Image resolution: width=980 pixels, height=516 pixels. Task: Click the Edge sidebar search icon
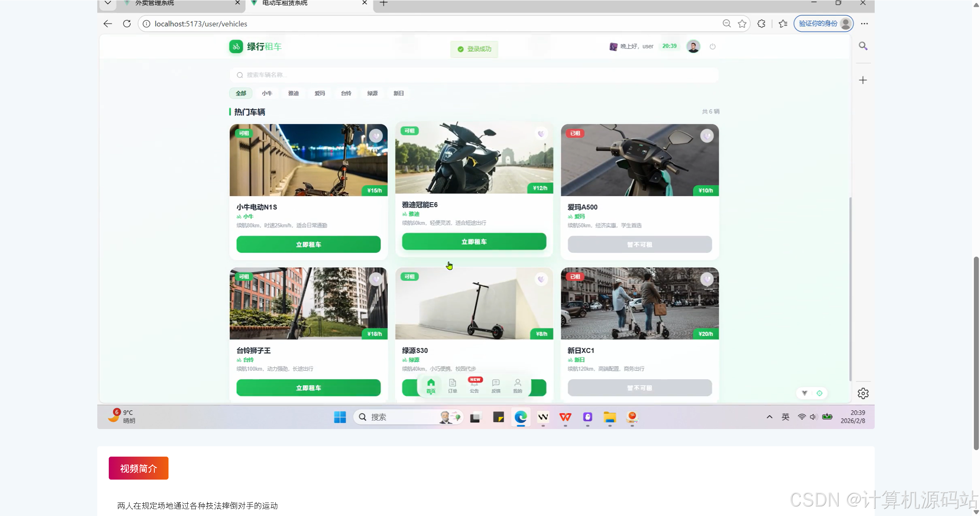pos(863,46)
